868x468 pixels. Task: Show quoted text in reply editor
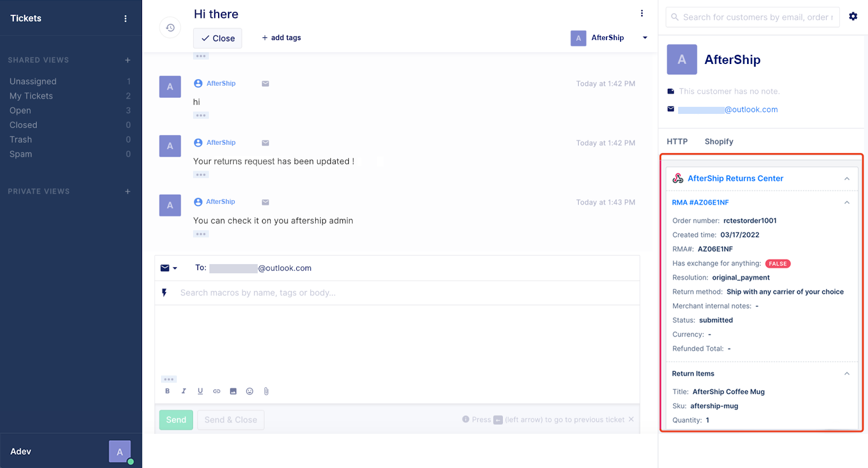coord(169,379)
